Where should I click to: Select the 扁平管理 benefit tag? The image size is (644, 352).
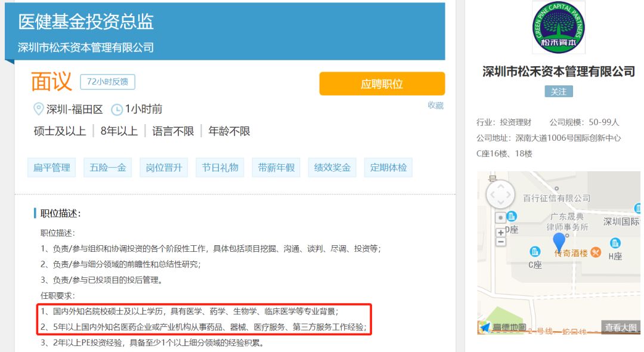pyautogui.click(x=52, y=168)
